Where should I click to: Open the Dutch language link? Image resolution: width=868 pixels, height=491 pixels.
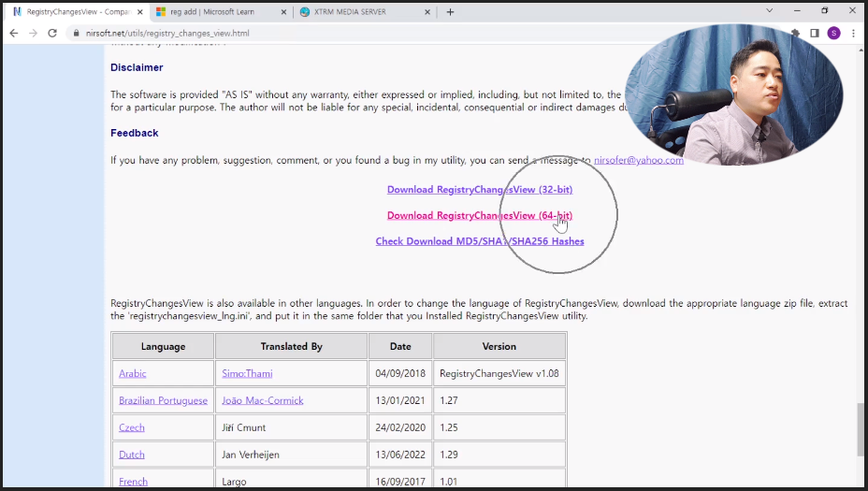click(131, 455)
